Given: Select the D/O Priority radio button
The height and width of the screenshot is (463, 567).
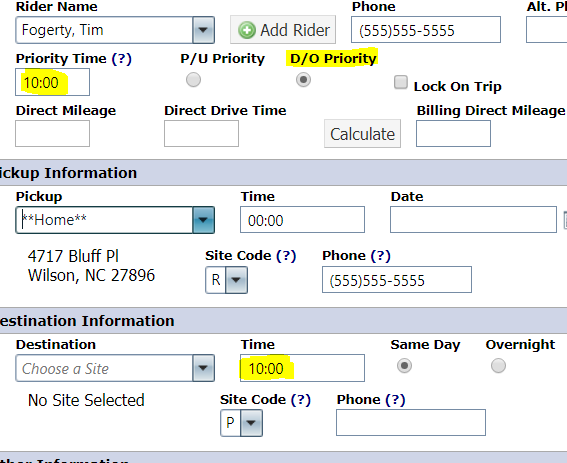Looking at the screenshot, I should tap(303, 80).
